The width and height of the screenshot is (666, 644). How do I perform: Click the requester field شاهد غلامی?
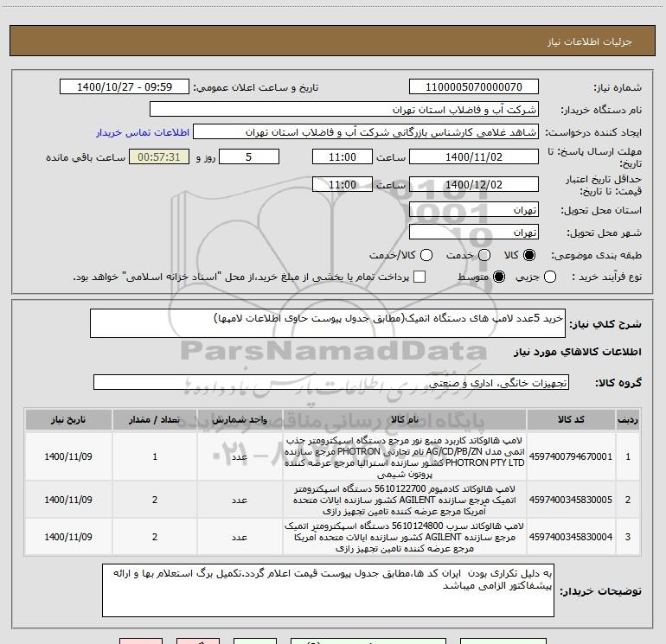(366, 132)
